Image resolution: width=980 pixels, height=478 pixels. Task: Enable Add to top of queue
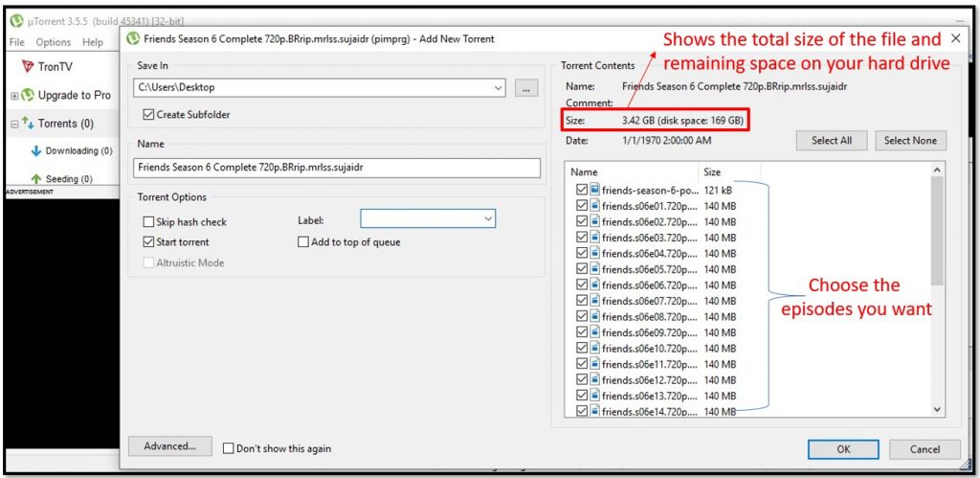click(x=303, y=242)
